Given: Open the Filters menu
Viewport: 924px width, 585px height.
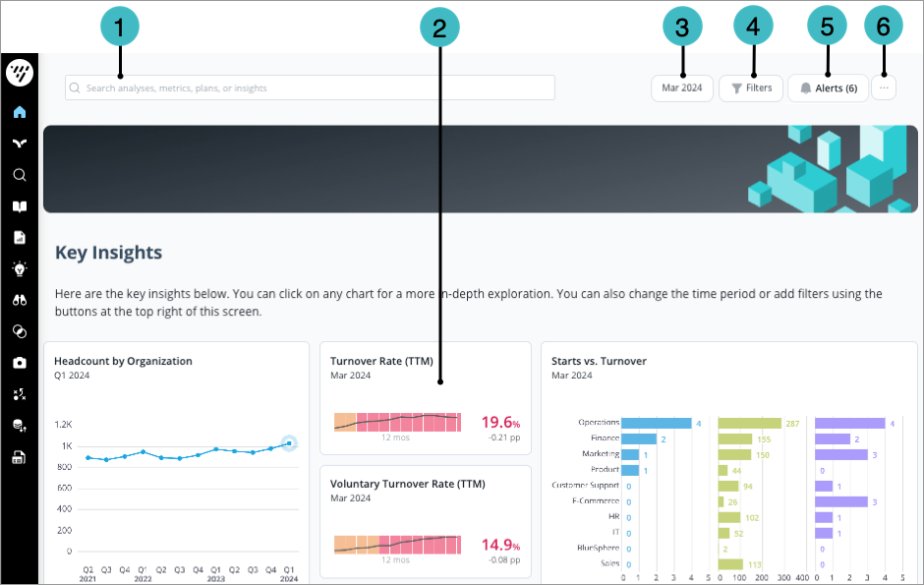Looking at the screenshot, I should pos(751,88).
